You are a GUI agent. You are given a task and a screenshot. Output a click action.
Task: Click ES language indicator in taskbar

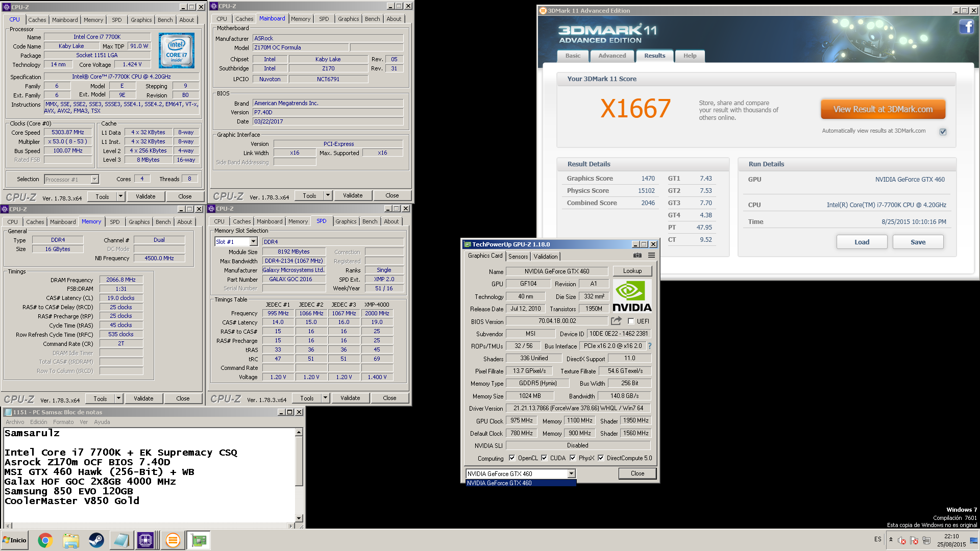tap(877, 539)
